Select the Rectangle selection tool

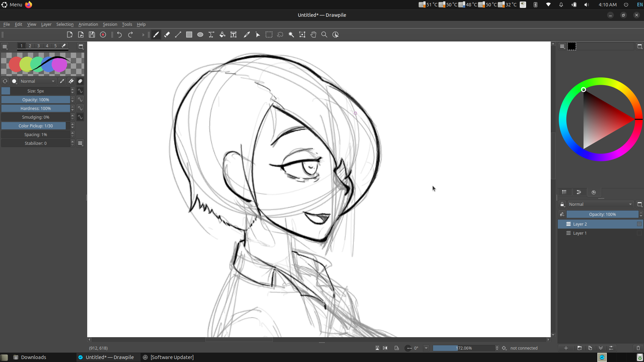click(269, 35)
